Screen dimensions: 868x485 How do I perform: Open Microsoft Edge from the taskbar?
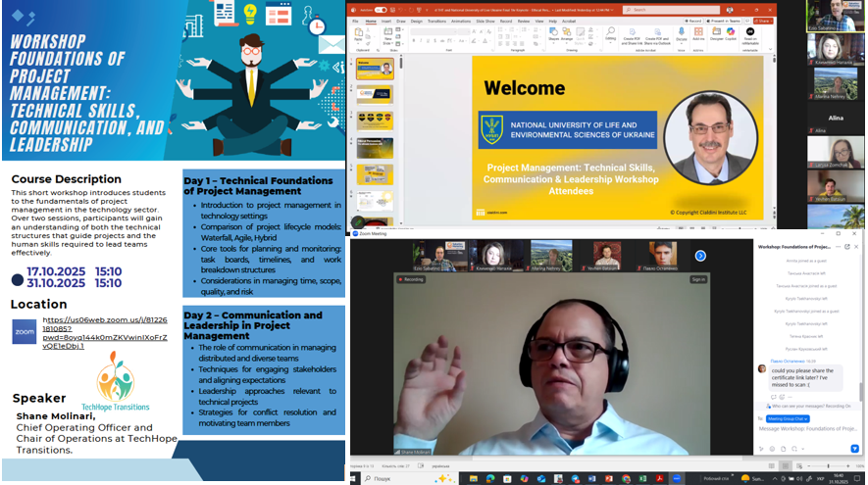(490, 479)
